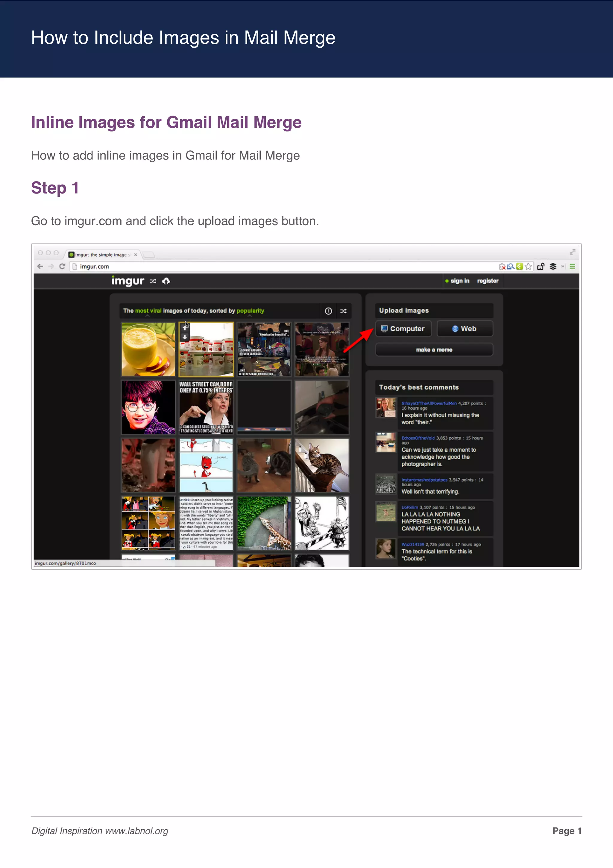The width and height of the screenshot is (613, 868).
Task: Toggle browser fullscreen with the arrows icon
Action: coord(572,252)
